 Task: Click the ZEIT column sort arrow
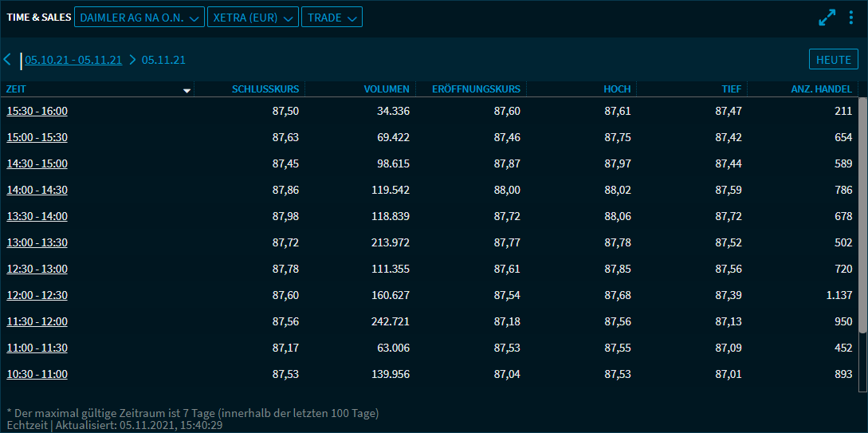tap(187, 90)
